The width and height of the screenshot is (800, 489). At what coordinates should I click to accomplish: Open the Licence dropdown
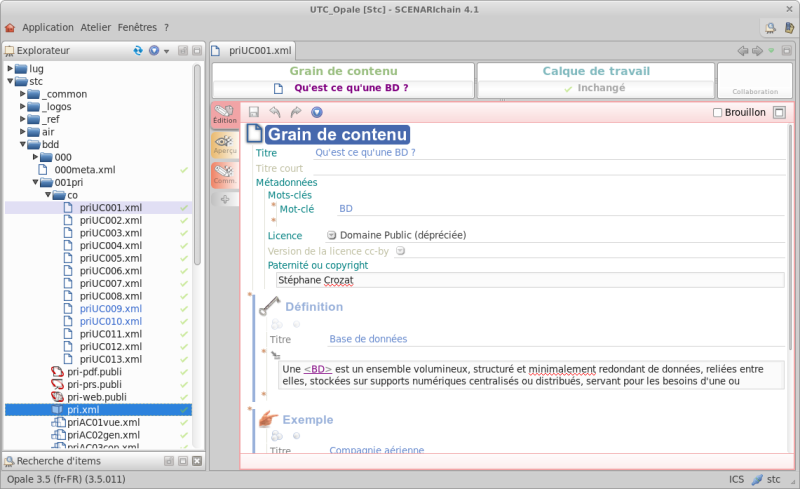coord(332,235)
